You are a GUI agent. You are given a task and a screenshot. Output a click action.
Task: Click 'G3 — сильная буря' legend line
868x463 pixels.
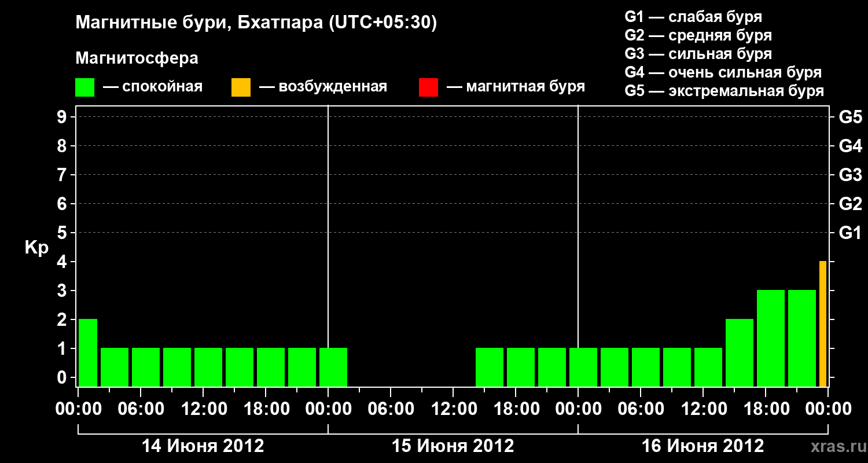[x=698, y=54]
